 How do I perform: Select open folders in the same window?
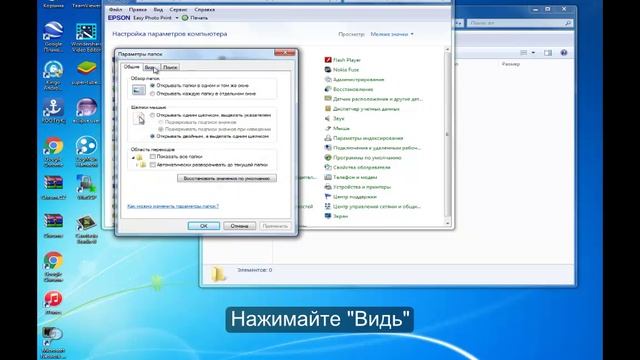pos(152,86)
